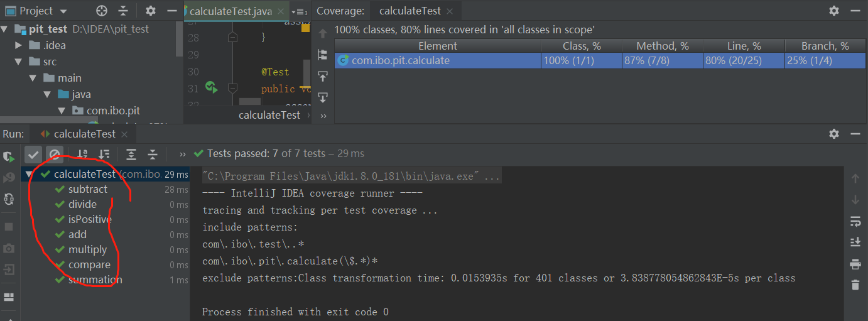Collapse the java folder node
Viewport: 868px width, 321px height.
pyautogui.click(x=47, y=94)
